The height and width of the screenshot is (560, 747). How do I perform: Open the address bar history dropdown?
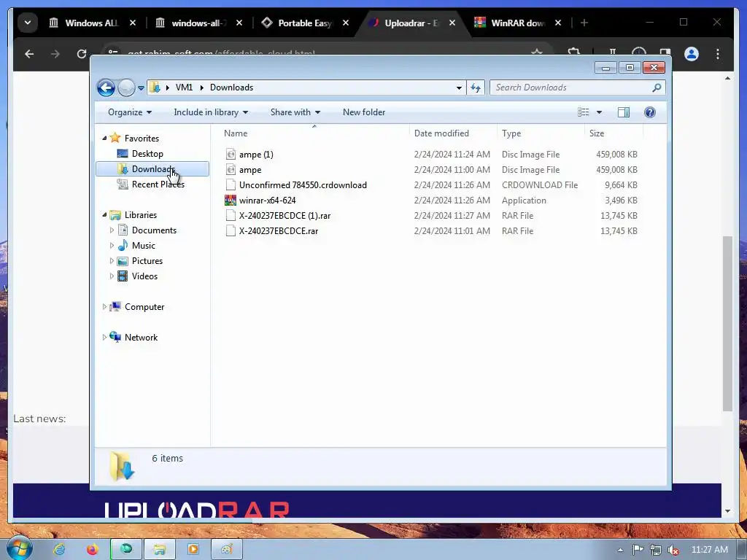point(459,87)
